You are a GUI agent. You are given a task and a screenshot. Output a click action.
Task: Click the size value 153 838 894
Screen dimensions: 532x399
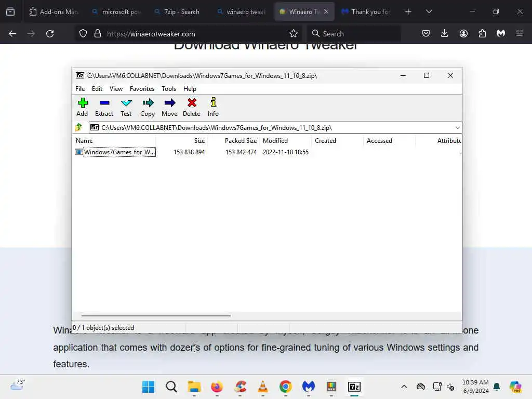click(189, 152)
